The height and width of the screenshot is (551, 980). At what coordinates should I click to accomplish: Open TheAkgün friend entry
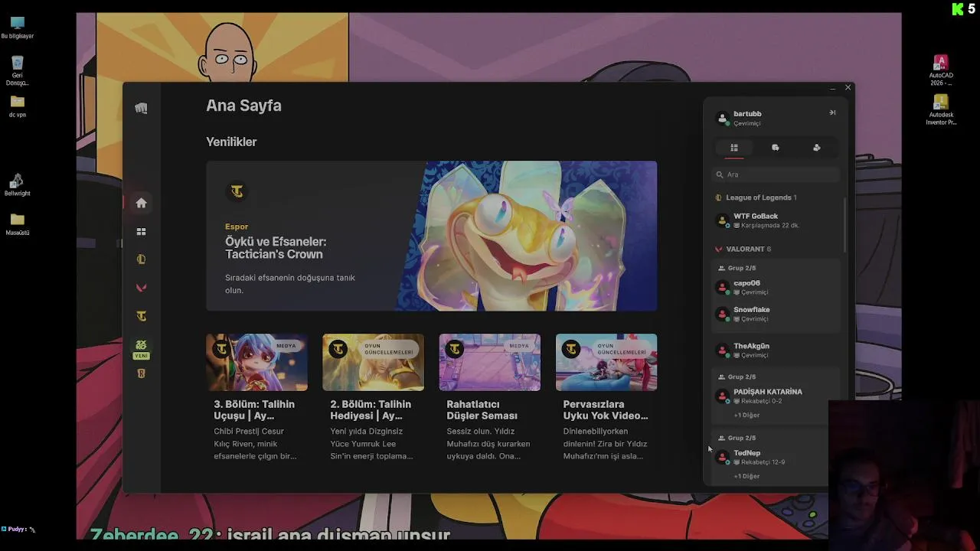click(776, 350)
